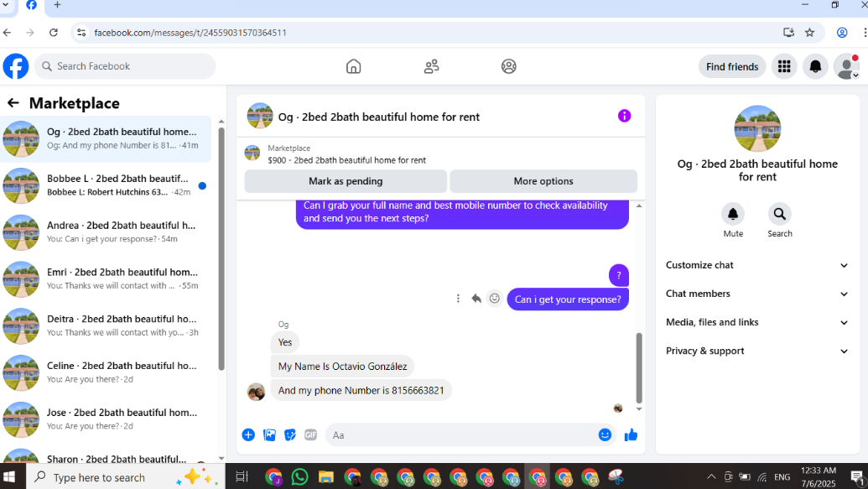Bookmark this page star icon
Viewport: 868px width, 489px height.
pos(809,33)
